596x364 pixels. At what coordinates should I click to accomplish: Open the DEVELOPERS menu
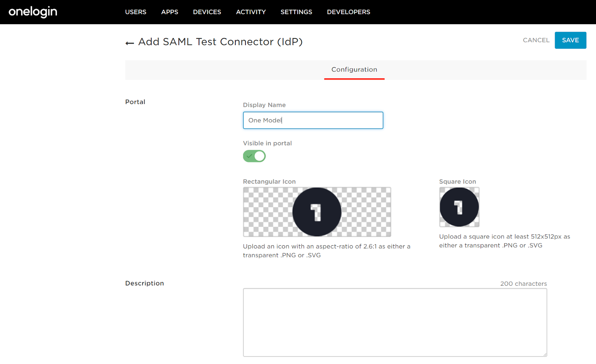348,12
